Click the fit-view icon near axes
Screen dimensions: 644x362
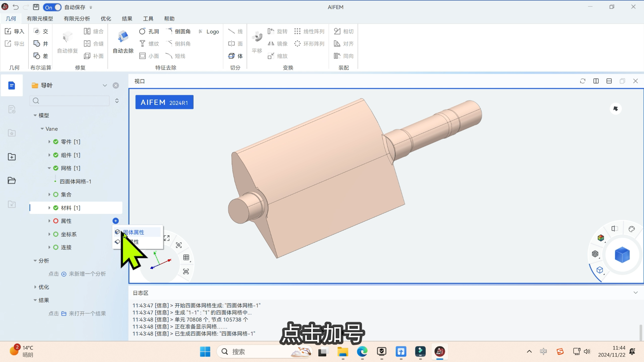click(x=167, y=238)
